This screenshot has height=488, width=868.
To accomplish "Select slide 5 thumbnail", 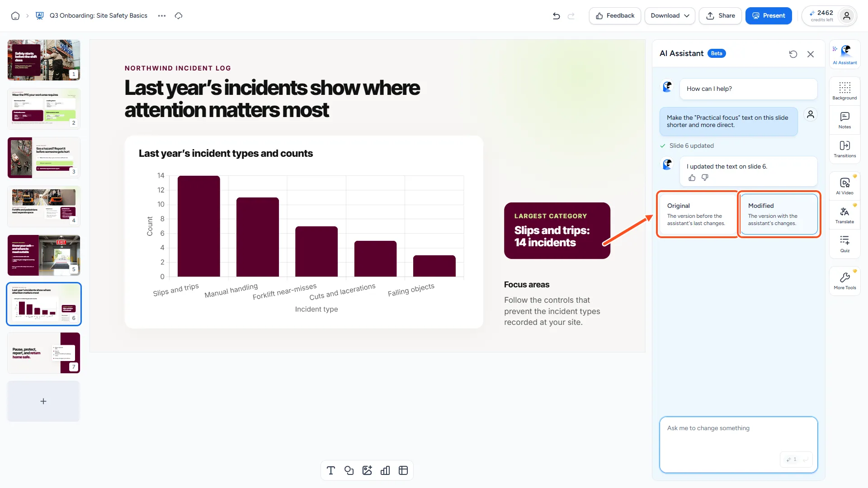I will coord(44,255).
